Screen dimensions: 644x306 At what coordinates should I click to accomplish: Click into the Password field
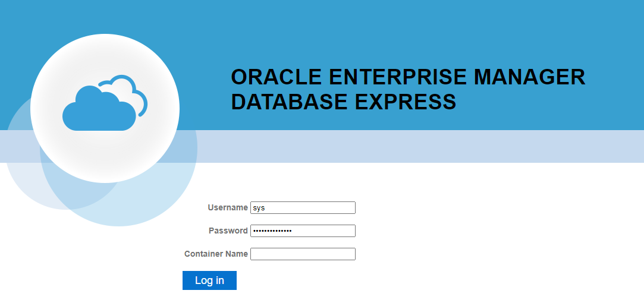point(303,231)
